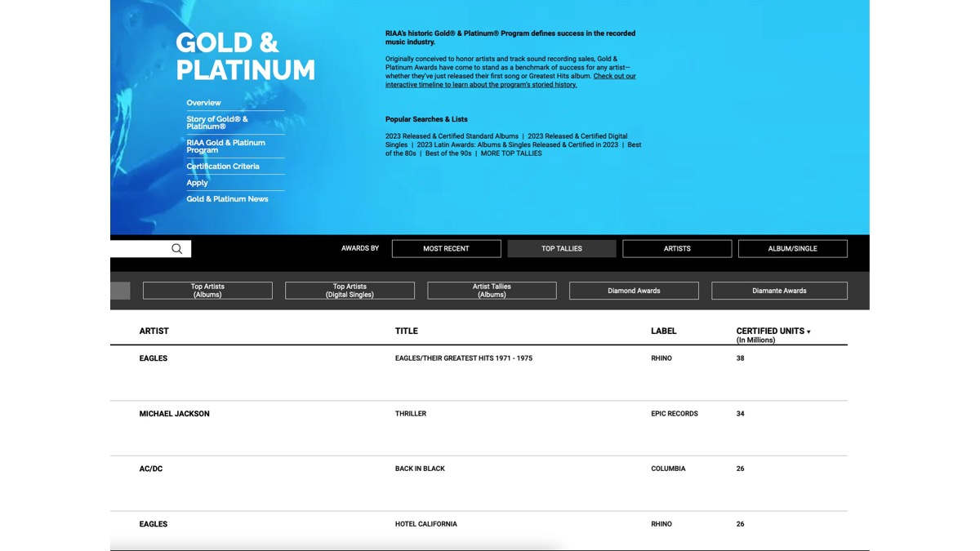Open 2023 Released & Certified Standard Albums
This screenshot has height=551, width=980.
[x=452, y=136]
